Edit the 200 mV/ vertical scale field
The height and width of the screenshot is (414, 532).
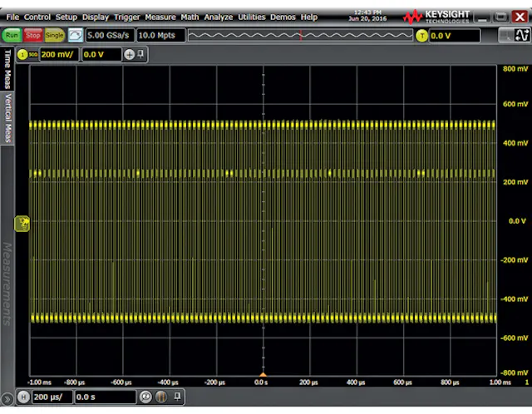click(59, 55)
